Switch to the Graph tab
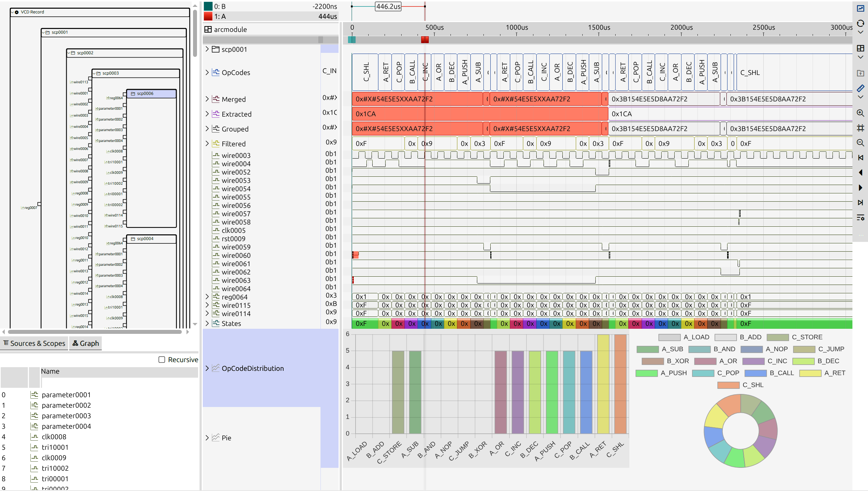 (86, 343)
